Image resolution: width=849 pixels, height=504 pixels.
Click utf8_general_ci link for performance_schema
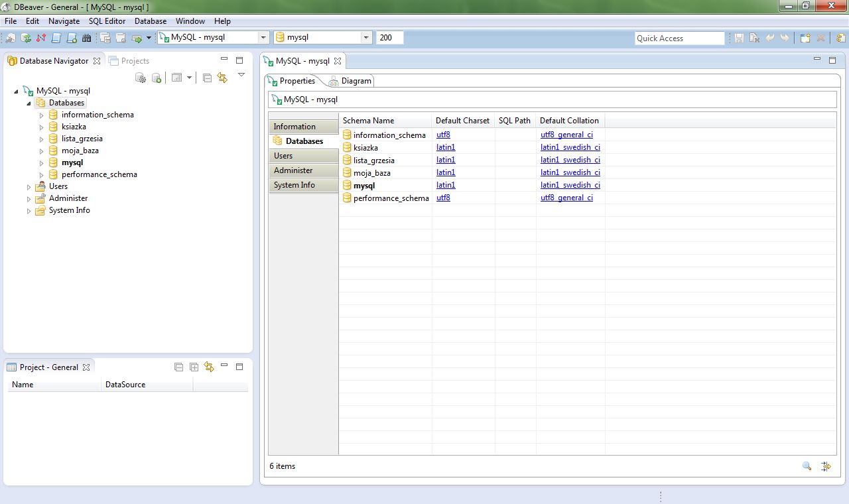coord(567,198)
